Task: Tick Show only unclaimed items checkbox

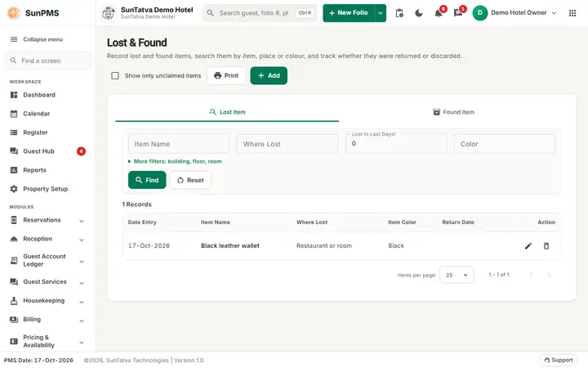Action: pos(115,76)
